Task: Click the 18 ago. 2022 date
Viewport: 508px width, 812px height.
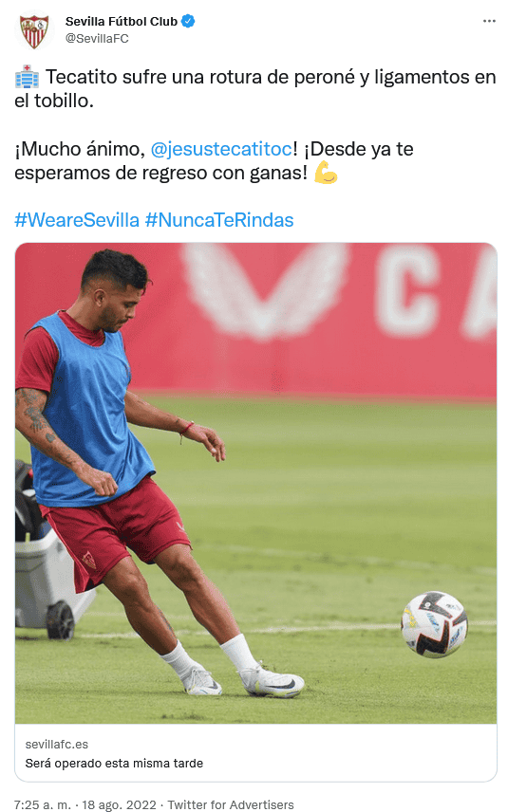Action: pos(119,804)
